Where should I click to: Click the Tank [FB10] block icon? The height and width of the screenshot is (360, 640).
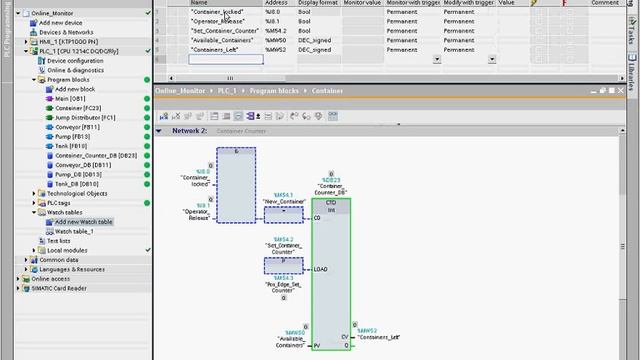pyautogui.click(x=49, y=146)
